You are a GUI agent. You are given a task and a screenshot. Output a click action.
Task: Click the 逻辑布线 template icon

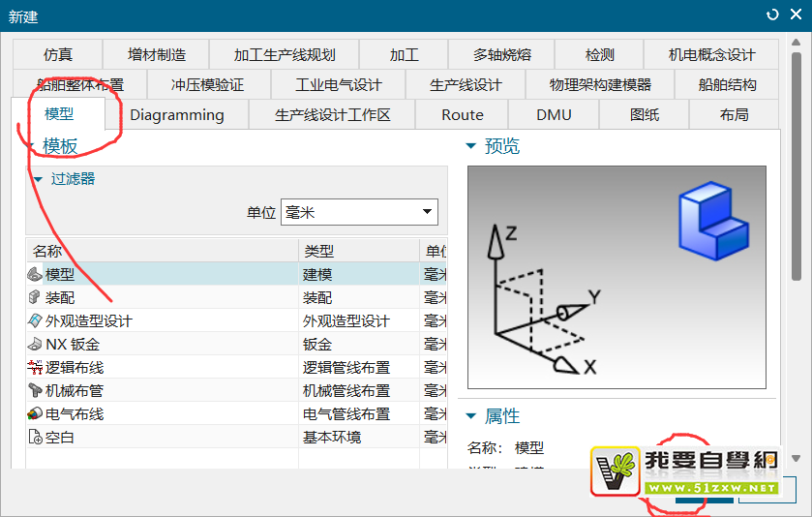click(x=35, y=367)
